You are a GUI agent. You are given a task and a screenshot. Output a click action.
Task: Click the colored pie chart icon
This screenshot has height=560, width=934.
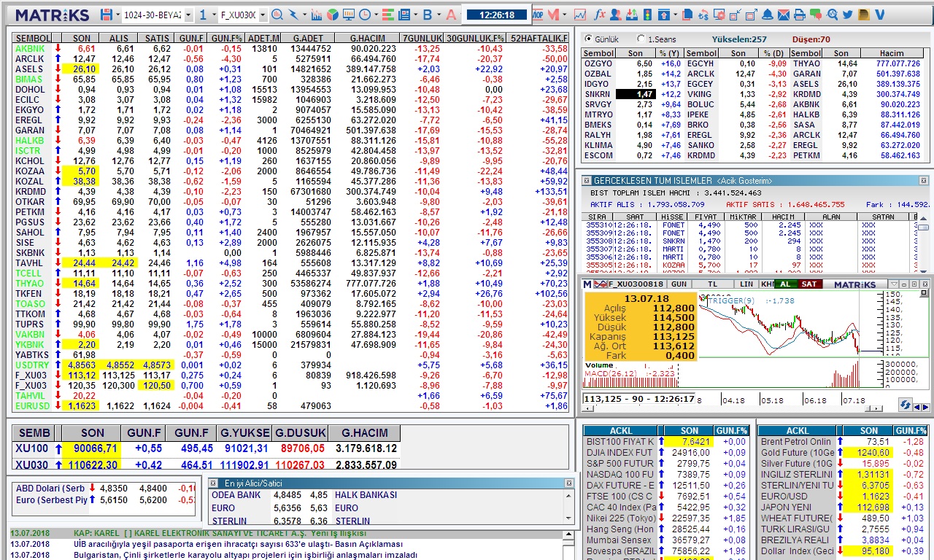click(332, 15)
